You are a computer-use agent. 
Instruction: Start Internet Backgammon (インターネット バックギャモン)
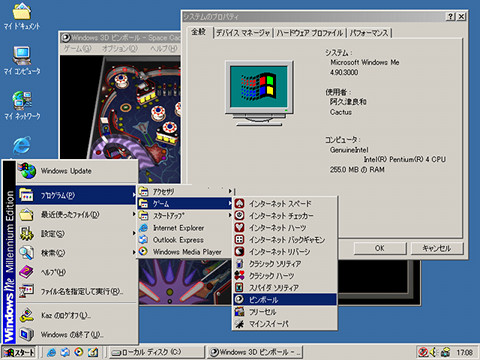coord(285,239)
